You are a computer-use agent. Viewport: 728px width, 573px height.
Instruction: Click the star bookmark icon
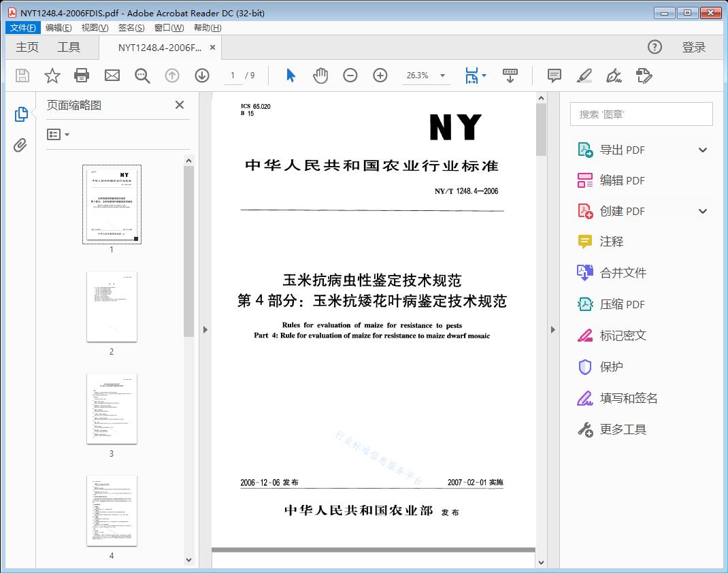click(52, 76)
